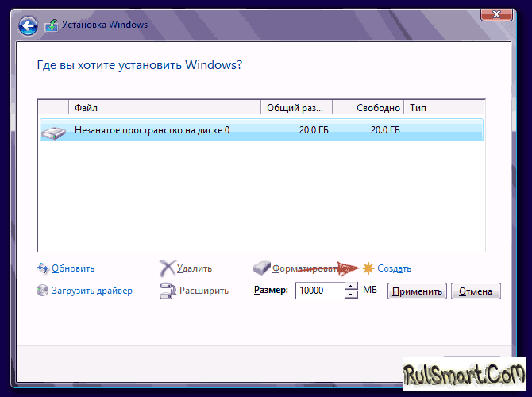532x397 pixels.
Task: Click the Создать star icon
Action: coord(368,268)
